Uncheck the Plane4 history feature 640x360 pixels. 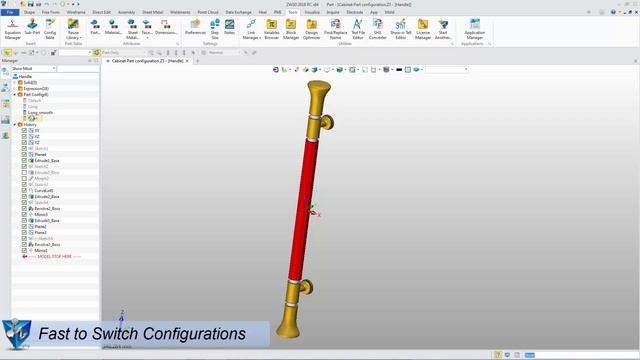24,155
